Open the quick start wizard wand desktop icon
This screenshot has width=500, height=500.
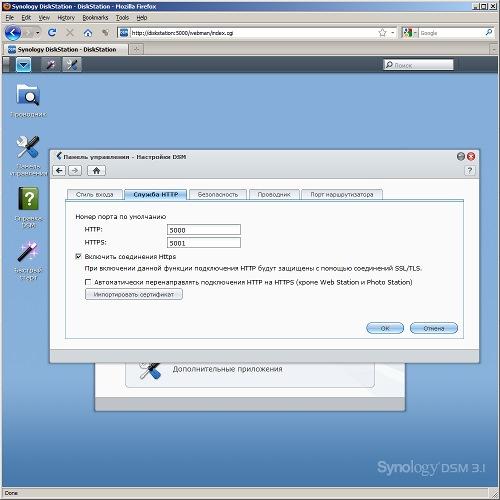coord(28,251)
